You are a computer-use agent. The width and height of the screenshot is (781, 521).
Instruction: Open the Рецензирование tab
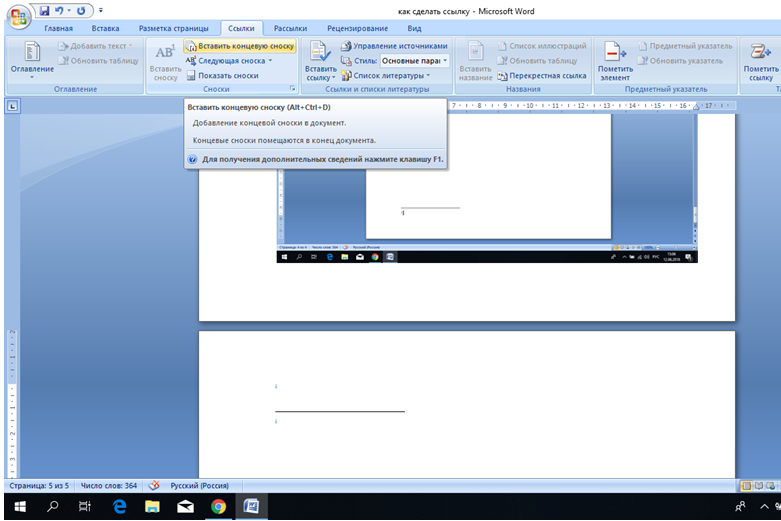coord(357,29)
